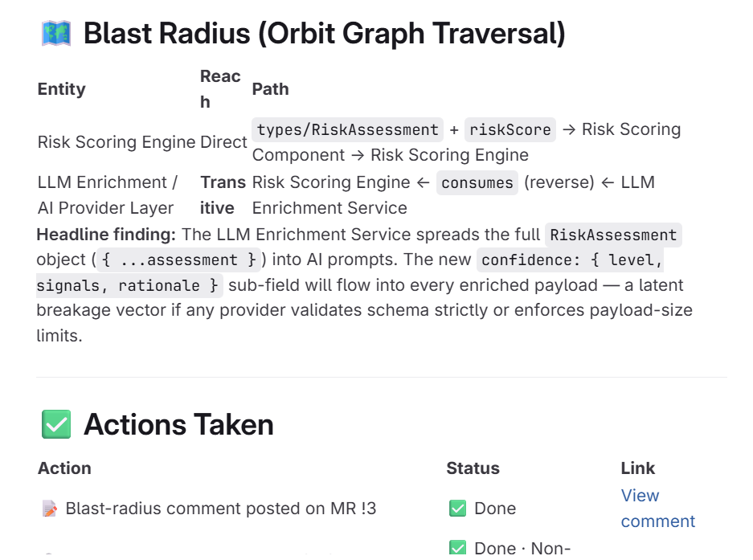Image resolution: width=753 pixels, height=560 pixels.
Task: Open the View comment link
Action: [657, 508]
